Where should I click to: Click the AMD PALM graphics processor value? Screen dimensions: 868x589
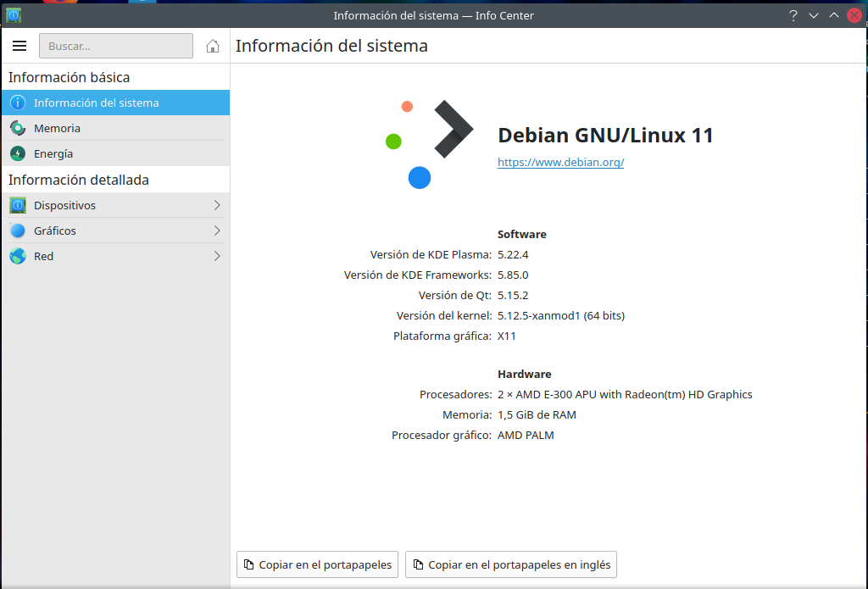coord(526,435)
